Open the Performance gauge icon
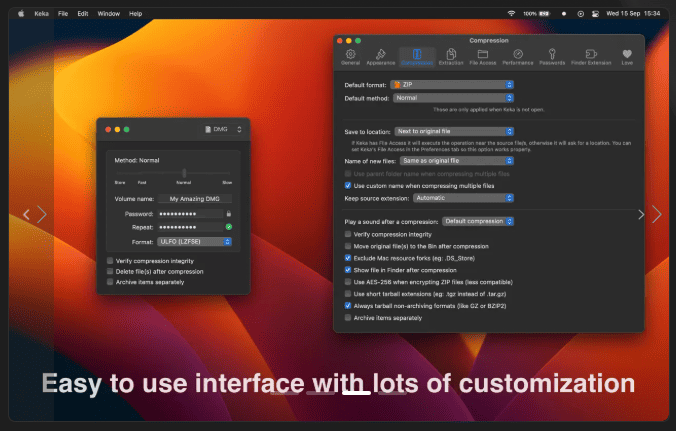 [518, 54]
